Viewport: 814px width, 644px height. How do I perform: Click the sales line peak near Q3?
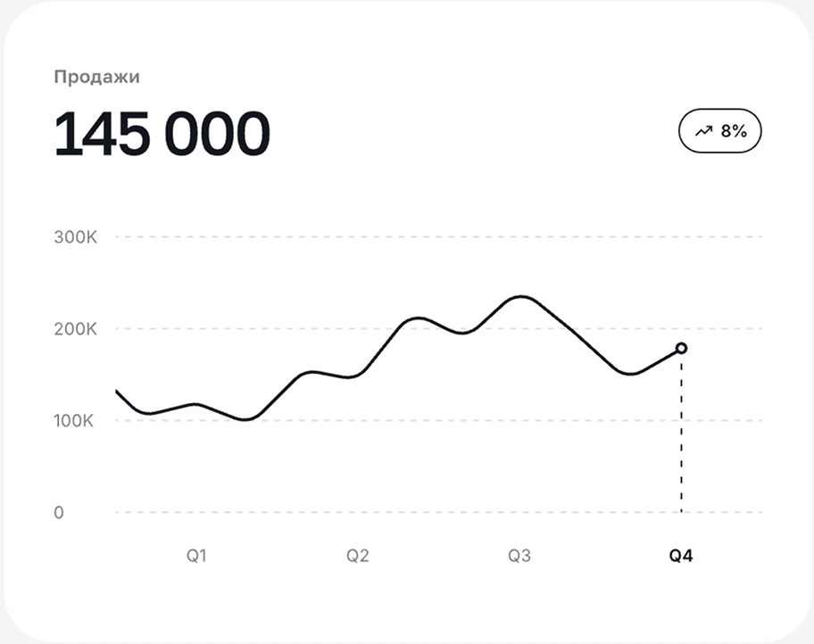click(x=521, y=297)
